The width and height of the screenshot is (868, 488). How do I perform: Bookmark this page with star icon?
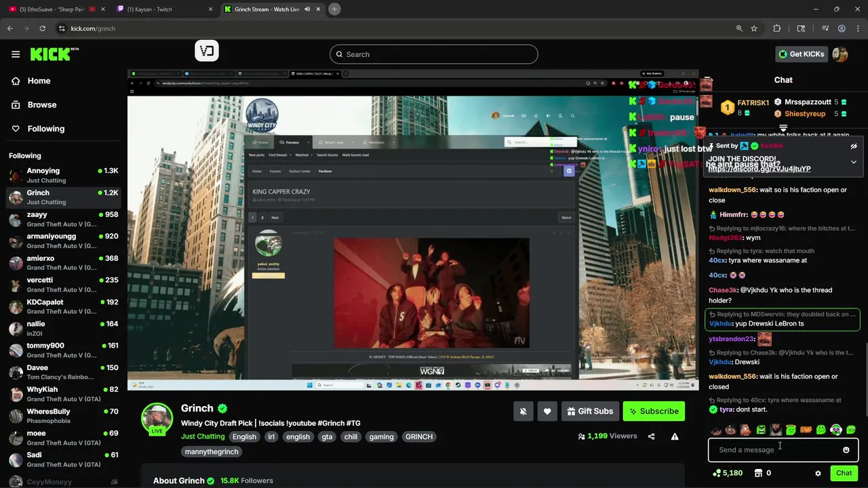click(x=754, y=28)
